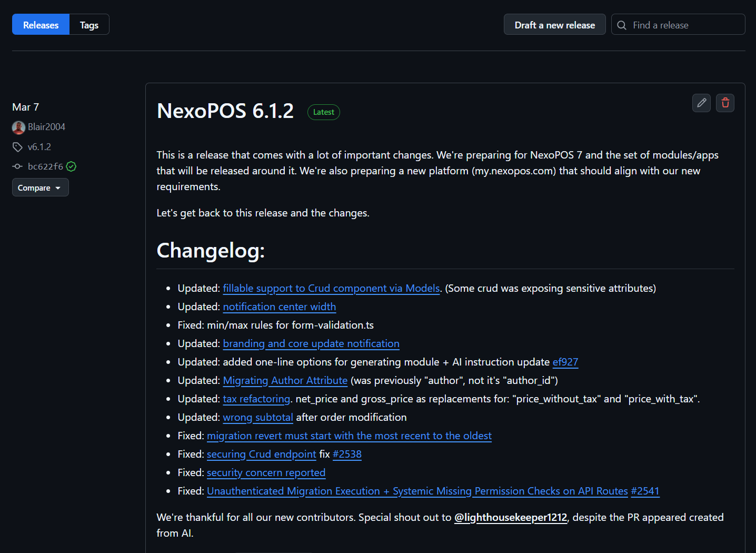
Task: Open commit link ef927
Action: tap(565, 362)
